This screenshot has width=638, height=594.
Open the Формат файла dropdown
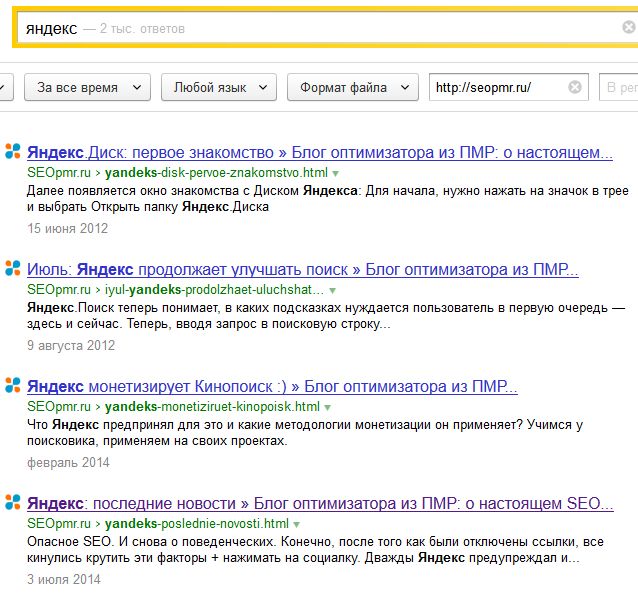pyautogui.click(x=353, y=87)
